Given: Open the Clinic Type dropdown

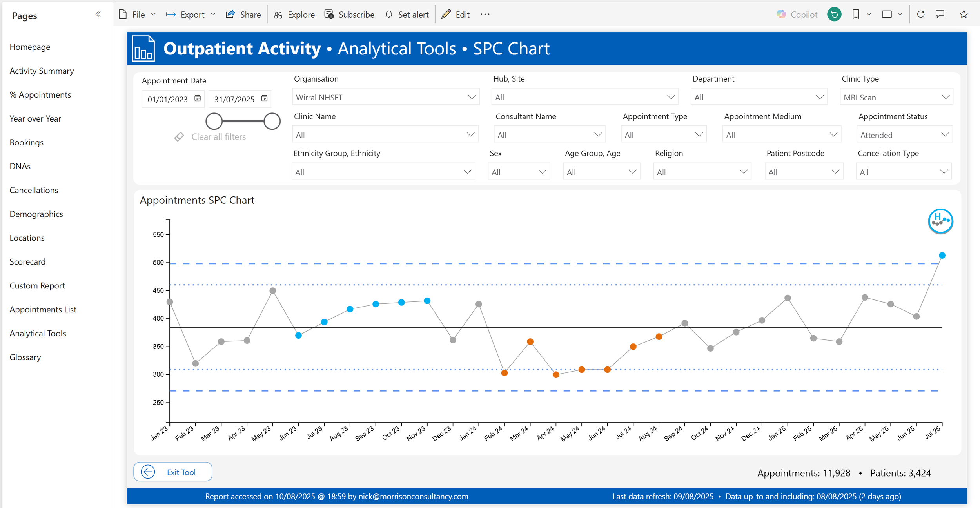Looking at the screenshot, I should pyautogui.click(x=945, y=97).
